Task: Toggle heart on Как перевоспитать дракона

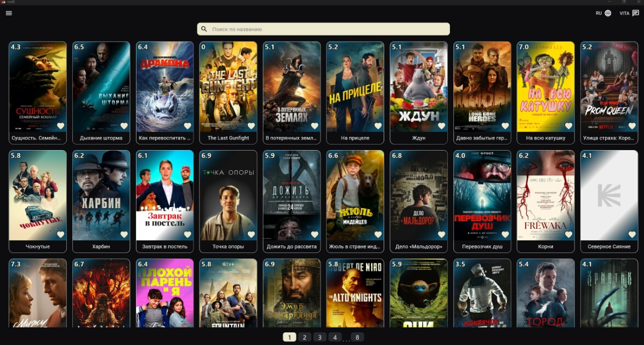Action: point(187,126)
